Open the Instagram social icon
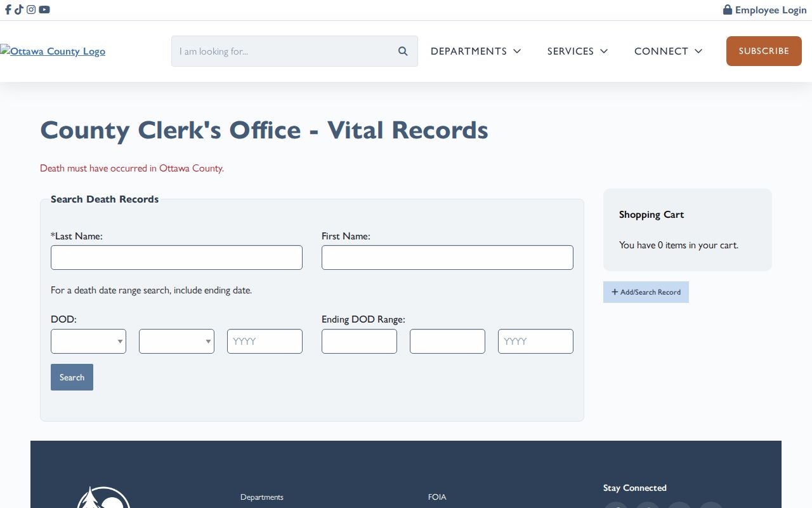The height and width of the screenshot is (508, 812). (x=31, y=10)
